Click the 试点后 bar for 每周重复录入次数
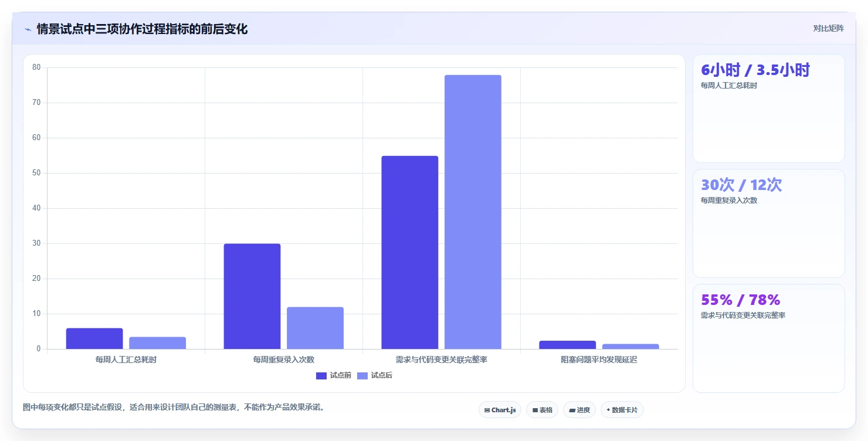 click(315, 328)
